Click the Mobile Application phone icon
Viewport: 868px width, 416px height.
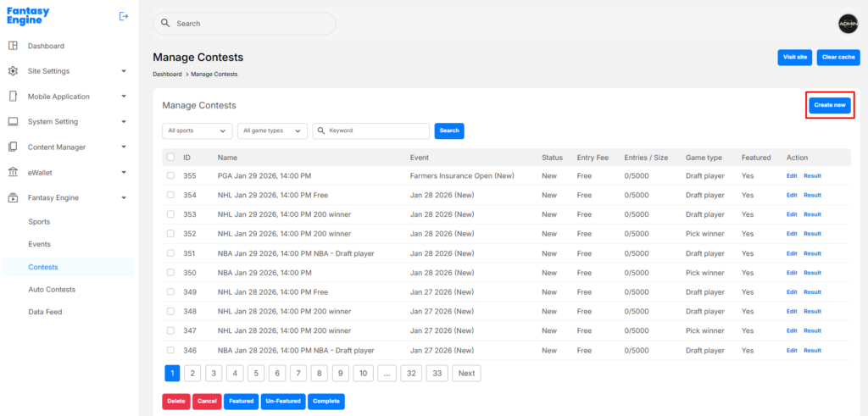pos(13,97)
